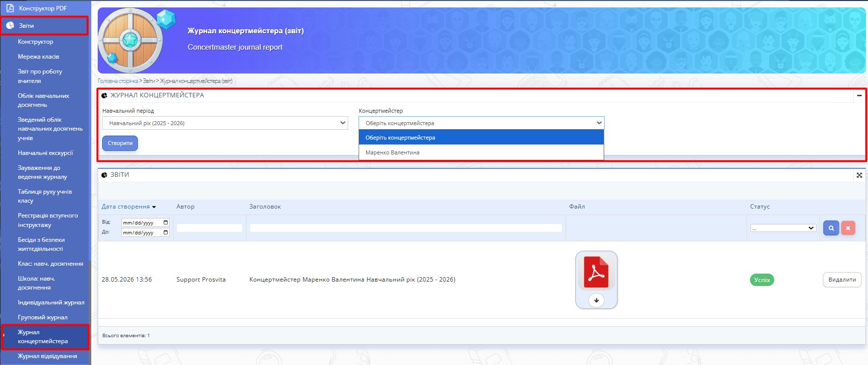
Task: Select Маренко Валентина option
Action: [481, 152]
